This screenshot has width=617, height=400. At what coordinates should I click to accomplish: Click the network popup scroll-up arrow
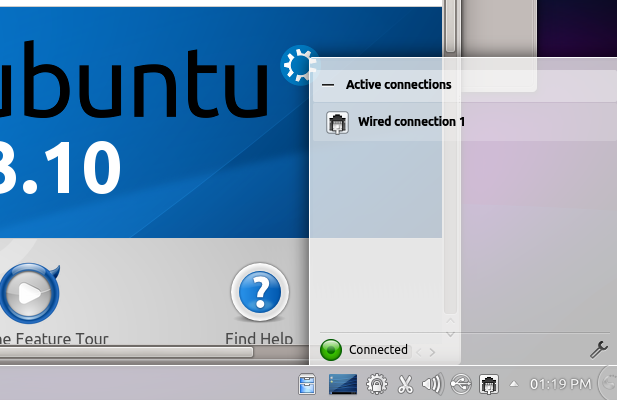point(451,321)
